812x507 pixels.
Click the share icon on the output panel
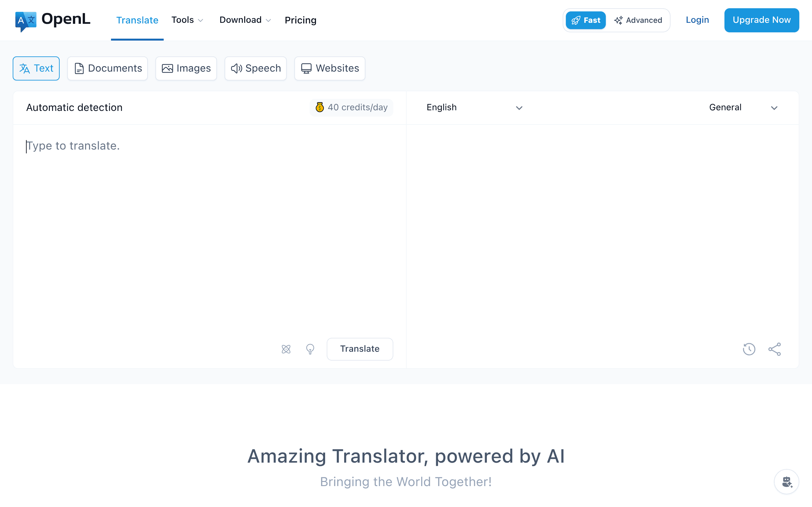pos(775,349)
